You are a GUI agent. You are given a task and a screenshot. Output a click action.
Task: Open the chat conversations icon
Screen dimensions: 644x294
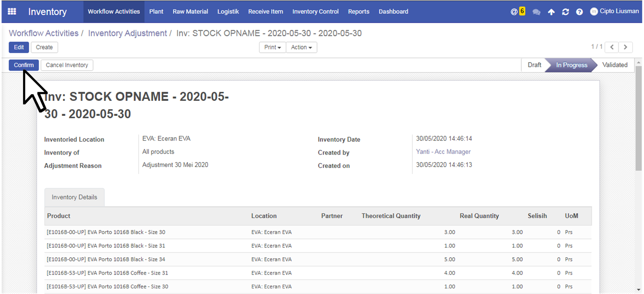pos(536,12)
